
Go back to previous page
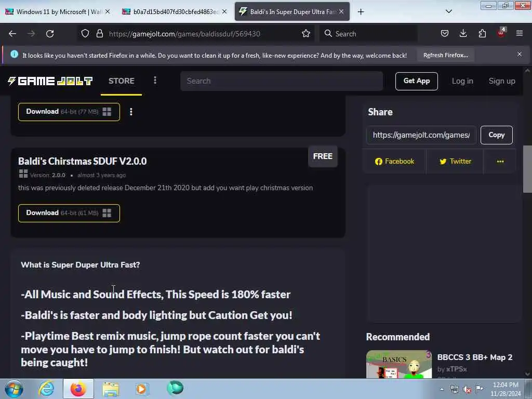pyautogui.click(x=12, y=34)
